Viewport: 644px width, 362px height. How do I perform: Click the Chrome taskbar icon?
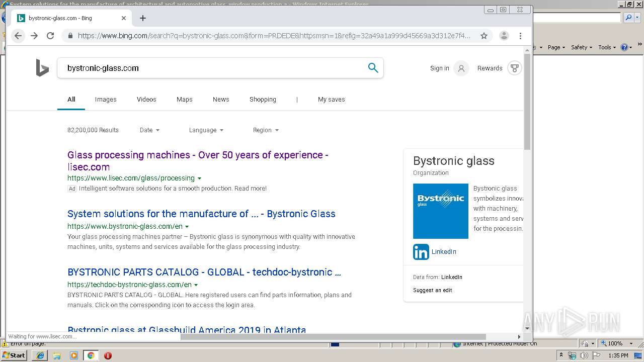(91, 355)
